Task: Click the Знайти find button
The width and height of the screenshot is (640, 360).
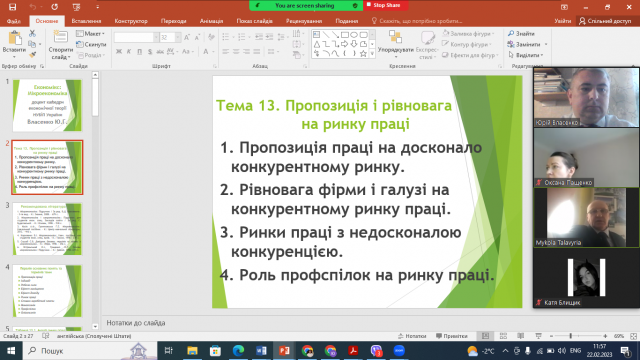Action: pos(521,33)
